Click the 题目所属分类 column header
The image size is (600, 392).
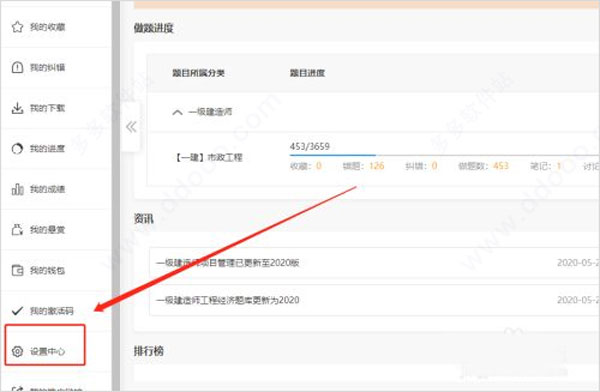pos(198,73)
